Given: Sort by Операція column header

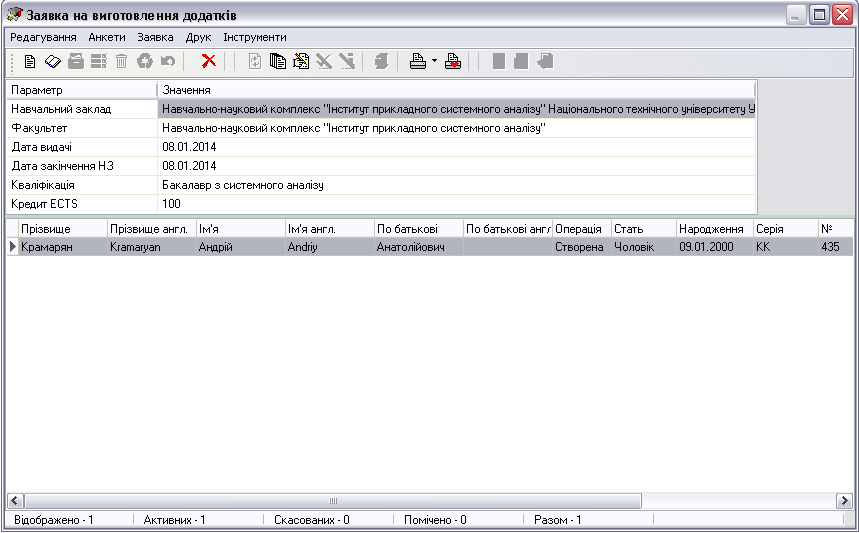Looking at the screenshot, I should [x=582, y=229].
